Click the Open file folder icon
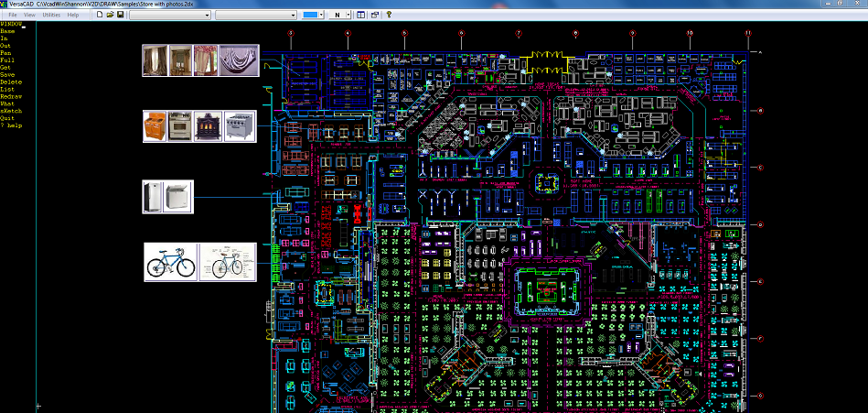The image size is (868, 413). tap(110, 16)
